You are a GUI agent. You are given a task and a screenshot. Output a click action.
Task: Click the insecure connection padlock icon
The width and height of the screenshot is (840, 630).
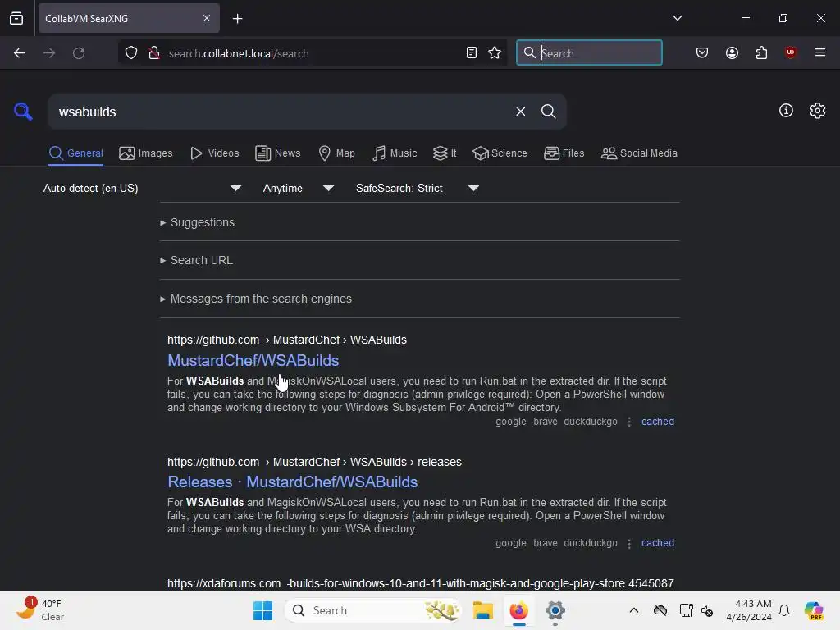(154, 53)
